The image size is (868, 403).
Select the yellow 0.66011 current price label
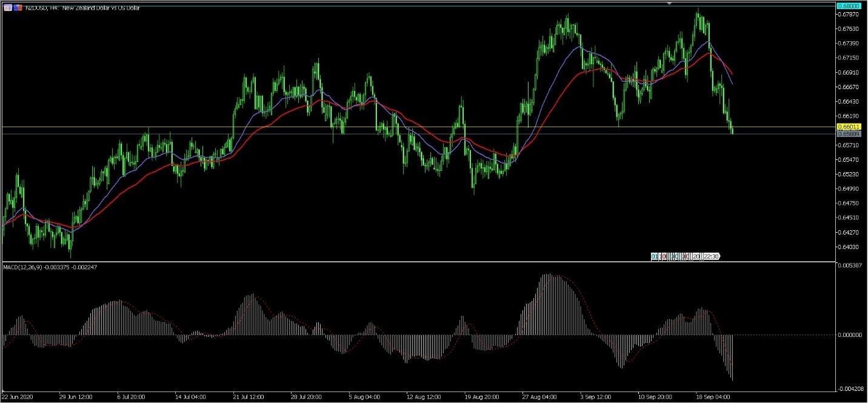point(851,126)
